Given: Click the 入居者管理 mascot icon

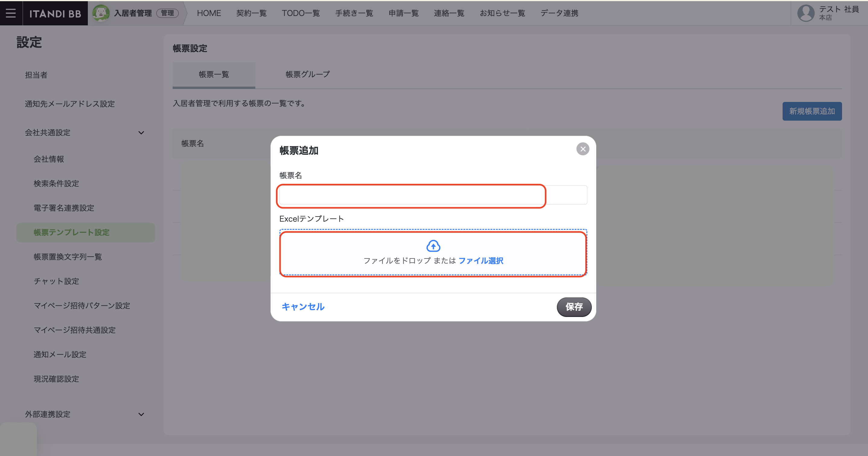Looking at the screenshot, I should (x=101, y=13).
